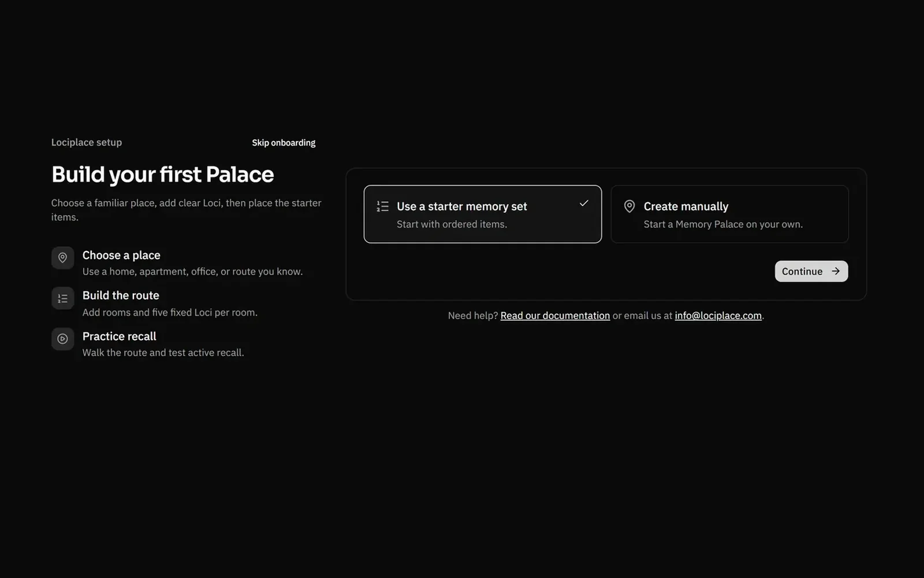Viewport: 924px width, 578px height.
Task: Click the text Start a Memory Palace on your own.
Action: click(723, 224)
